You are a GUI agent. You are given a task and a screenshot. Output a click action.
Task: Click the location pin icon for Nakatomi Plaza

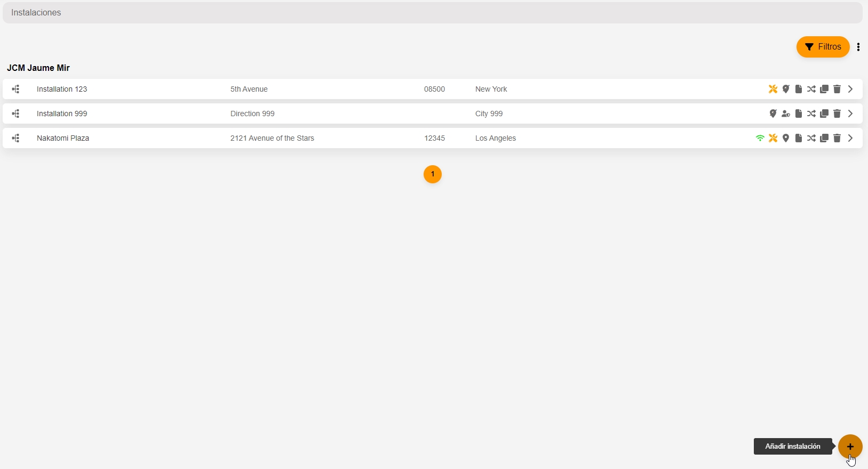coord(786,138)
